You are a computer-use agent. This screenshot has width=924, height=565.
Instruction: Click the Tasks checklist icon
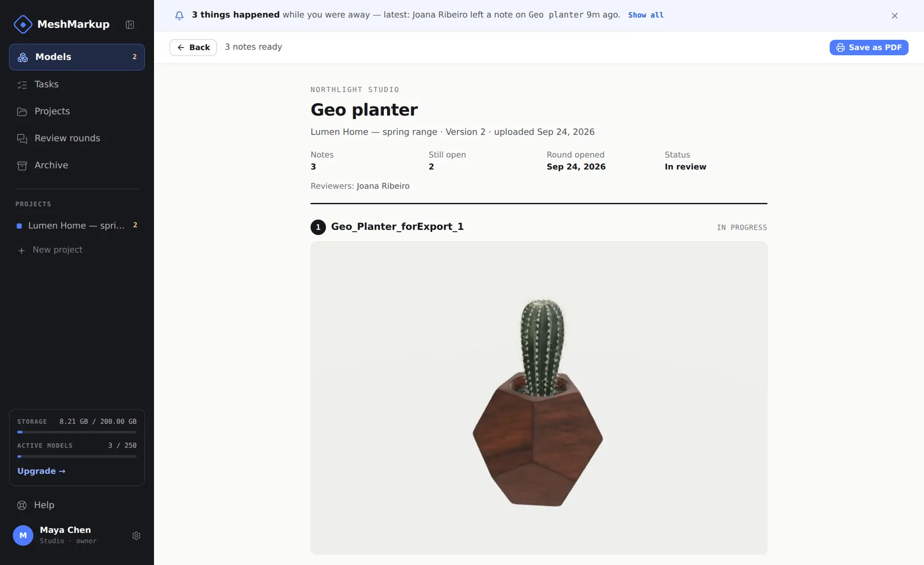22,84
